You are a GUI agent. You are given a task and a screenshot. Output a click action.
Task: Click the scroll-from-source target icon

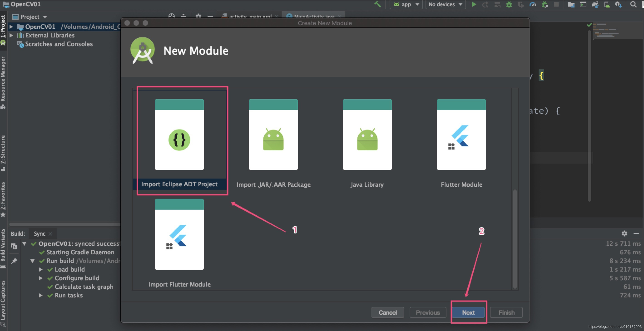click(x=172, y=16)
